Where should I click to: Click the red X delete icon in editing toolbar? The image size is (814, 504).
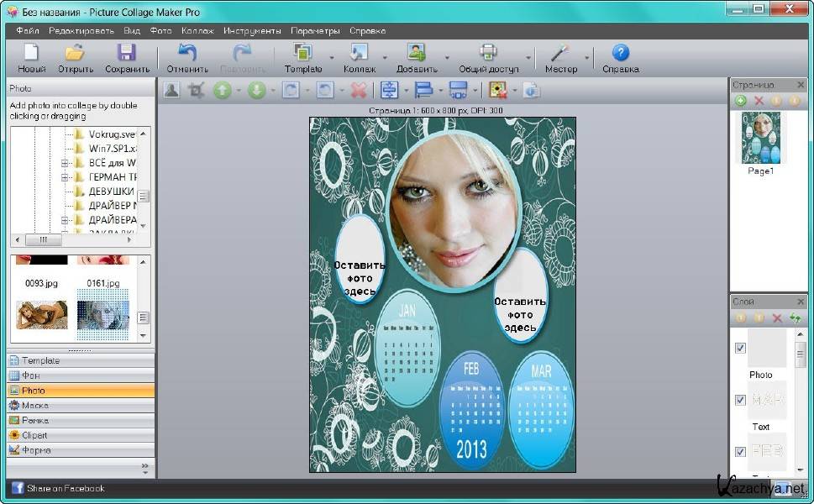tap(359, 90)
